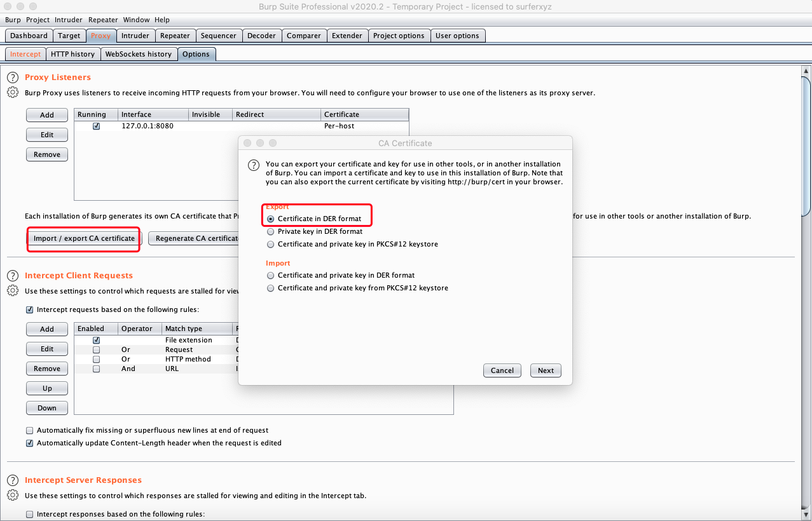
Task: Click Match type column header in rules table
Action: pyautogui.click(x=197, y=328)
